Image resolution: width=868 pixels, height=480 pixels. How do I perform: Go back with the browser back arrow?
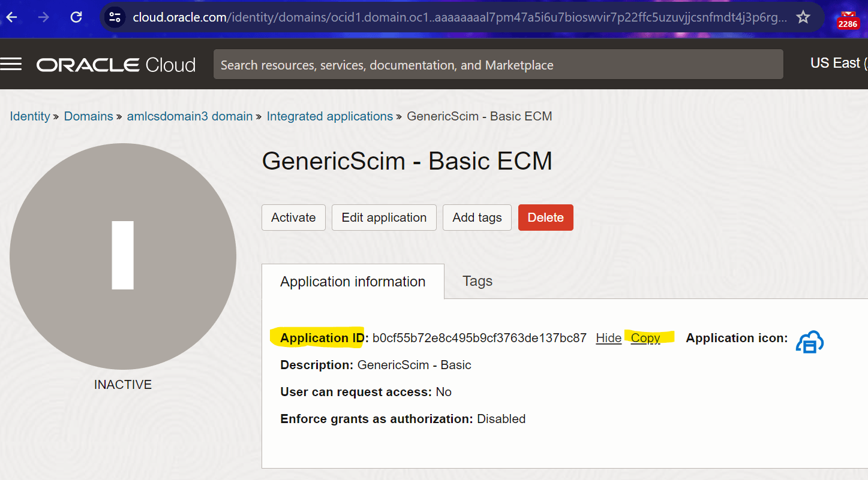pyautogui.click(x=11, y=17)
